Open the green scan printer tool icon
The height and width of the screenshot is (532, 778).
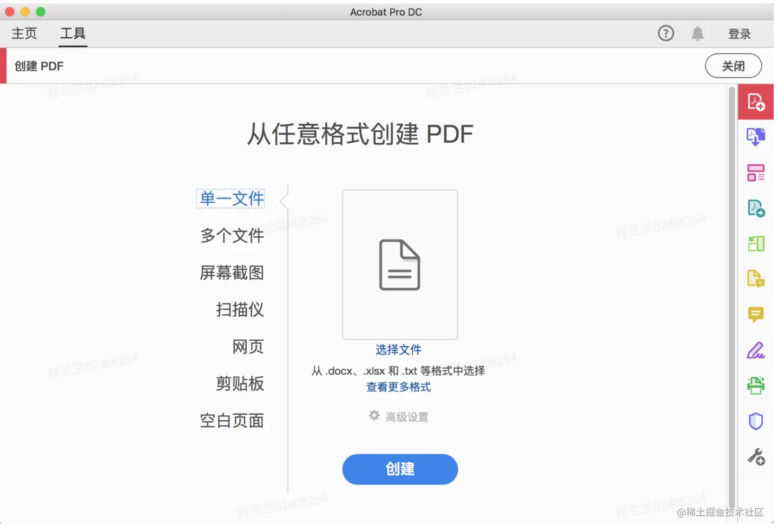(x=756, y=385)
